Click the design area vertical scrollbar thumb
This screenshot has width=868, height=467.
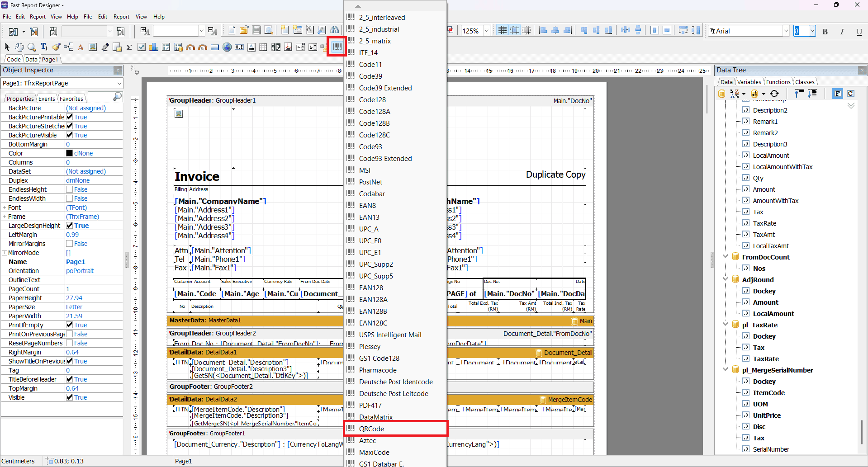[x=707, y=99]
